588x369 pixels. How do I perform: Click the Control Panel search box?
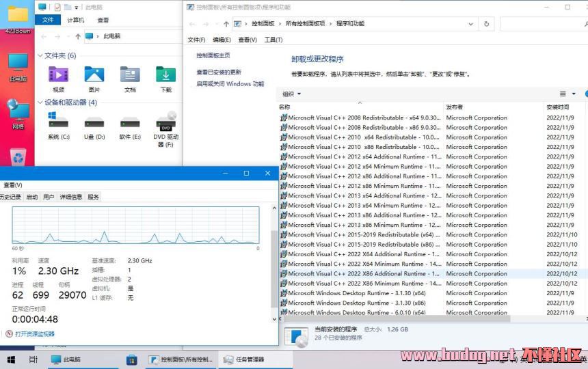(x=544, y=24)
